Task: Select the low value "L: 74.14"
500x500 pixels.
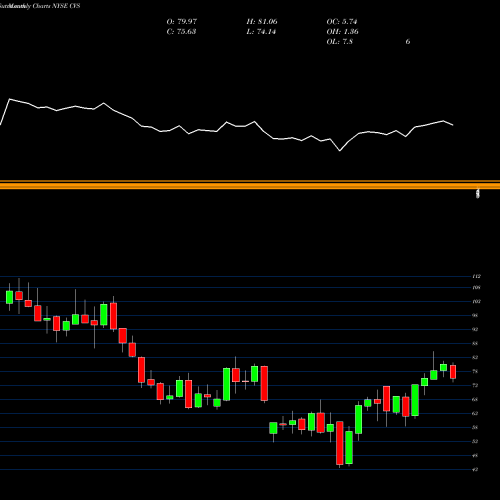Action: coord(261,32)
